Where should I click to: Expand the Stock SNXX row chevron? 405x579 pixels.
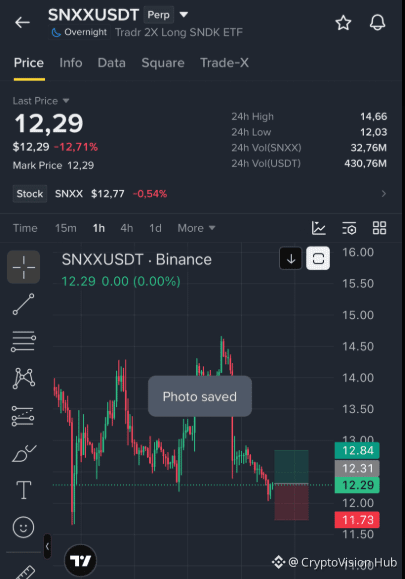(x=384, y=194)
